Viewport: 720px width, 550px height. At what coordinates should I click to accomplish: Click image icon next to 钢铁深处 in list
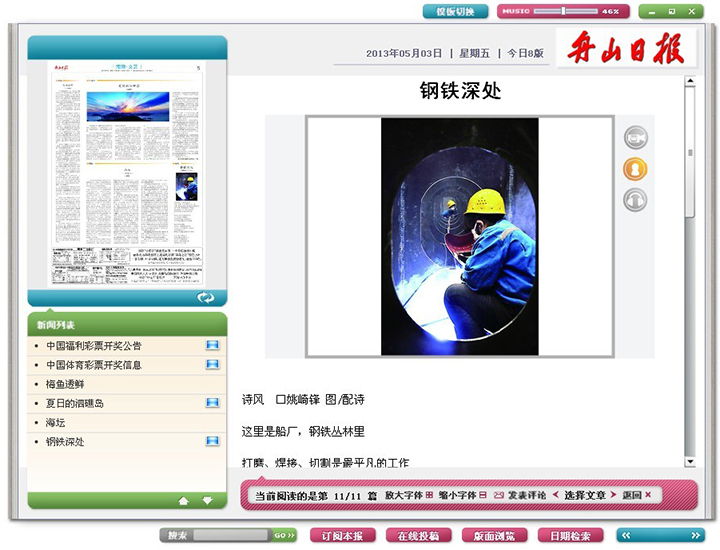pos(212,441)
